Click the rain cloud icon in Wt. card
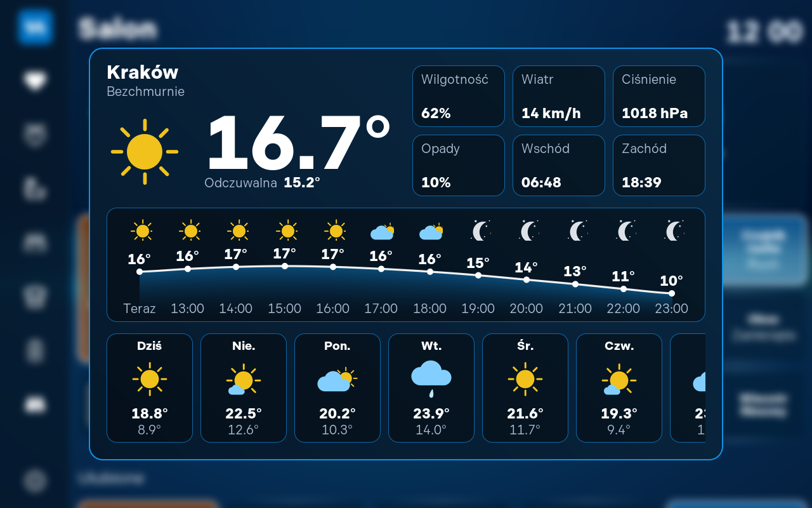Viewport: 812px width, 508px height. click(x=431, y=379)
